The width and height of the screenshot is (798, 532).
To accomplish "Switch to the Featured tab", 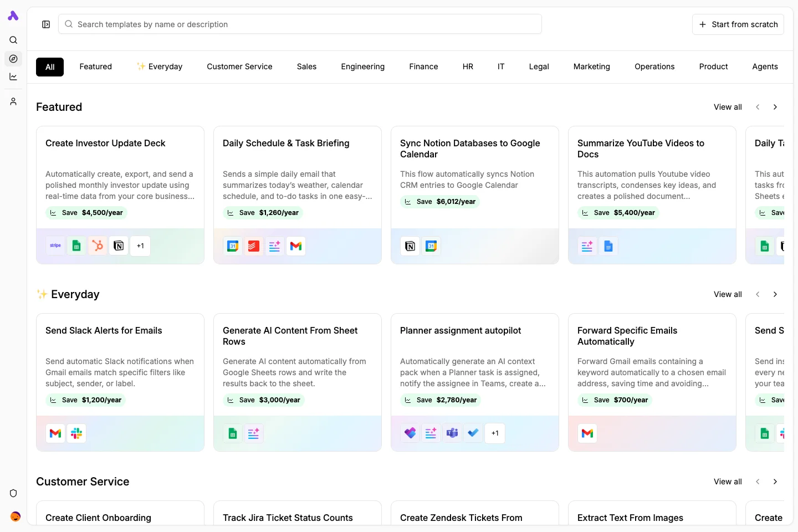I will pos(96,66).
